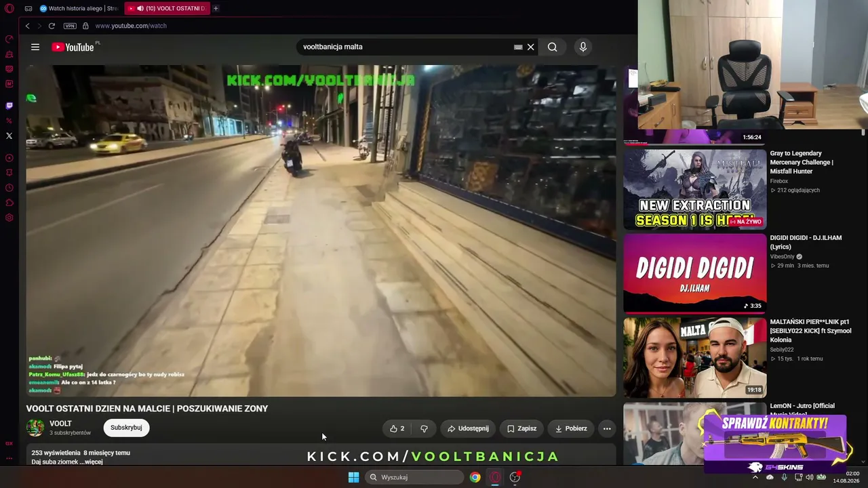Open the sidebar three-dots more menu

pyautogui.click(x=9, y=458)
